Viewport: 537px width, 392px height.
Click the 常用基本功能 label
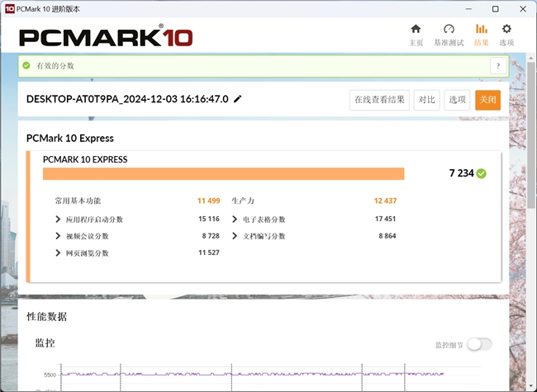click(78, 201)
